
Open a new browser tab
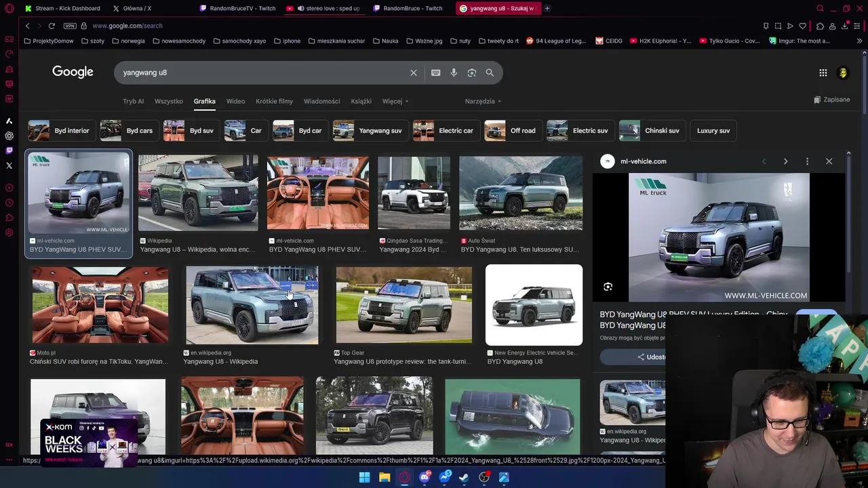click(547, 8)
